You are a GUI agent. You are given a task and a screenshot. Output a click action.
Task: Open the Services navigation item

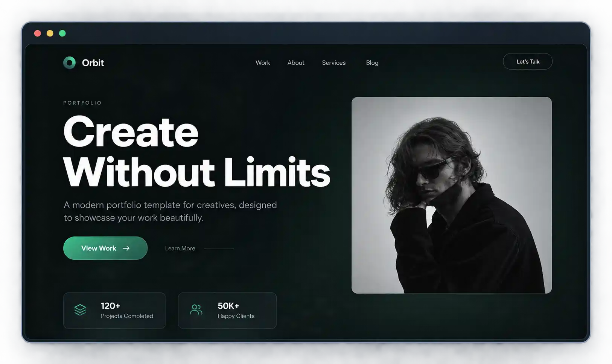(334, 63)
